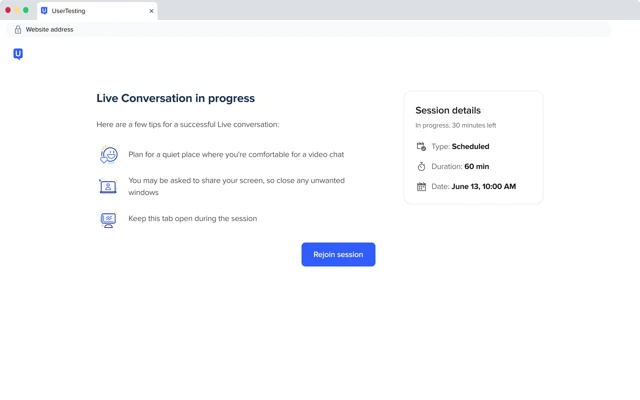Click the lock icon in address bar
The image size is (640, 400).
point(18,29)
